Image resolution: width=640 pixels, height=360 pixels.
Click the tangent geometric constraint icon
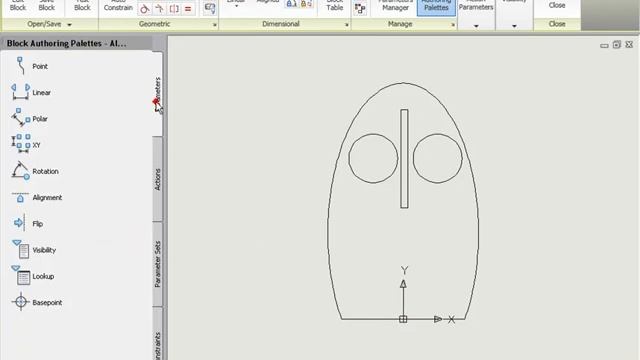click(144, 9)
